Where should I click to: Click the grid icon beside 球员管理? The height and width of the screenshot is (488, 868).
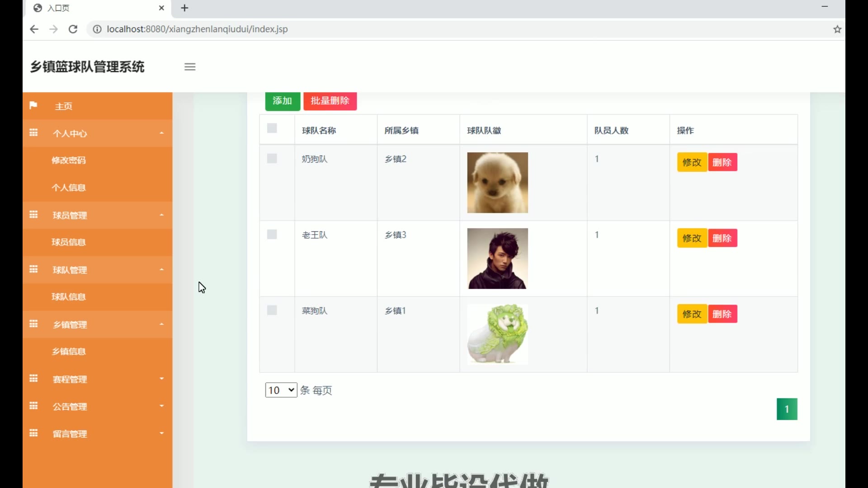tap(33, 215)
